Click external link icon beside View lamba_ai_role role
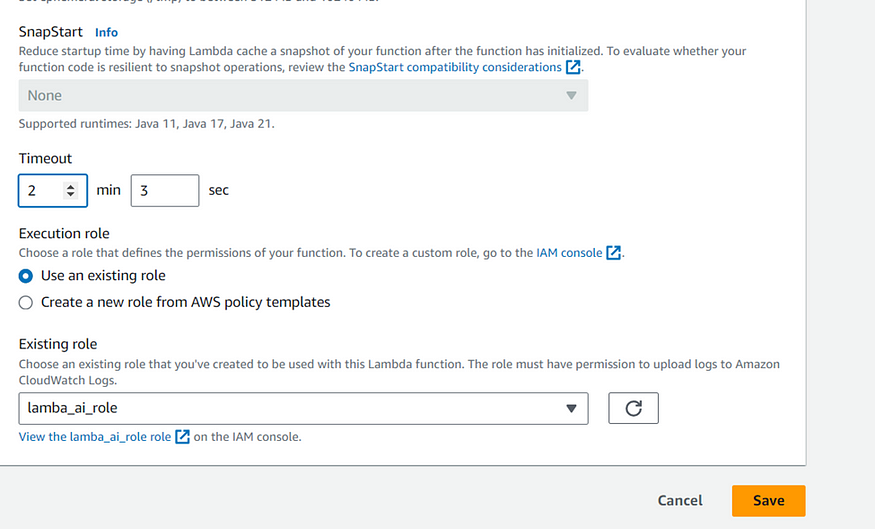Screen dimensions: 875x529 [x=182, y=437]
